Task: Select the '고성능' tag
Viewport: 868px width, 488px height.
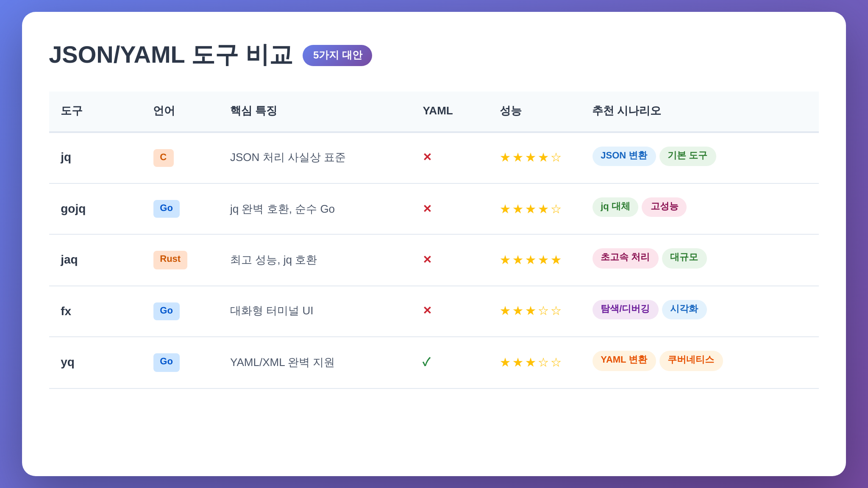Action: pyautogui.click(x=664, y=207)
